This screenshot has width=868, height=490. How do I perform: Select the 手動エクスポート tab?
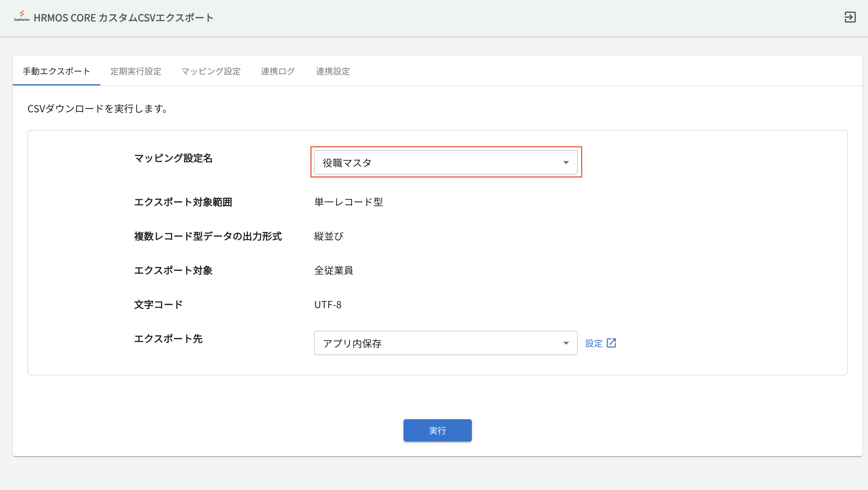pyautogui.click(x=56, y=71)
